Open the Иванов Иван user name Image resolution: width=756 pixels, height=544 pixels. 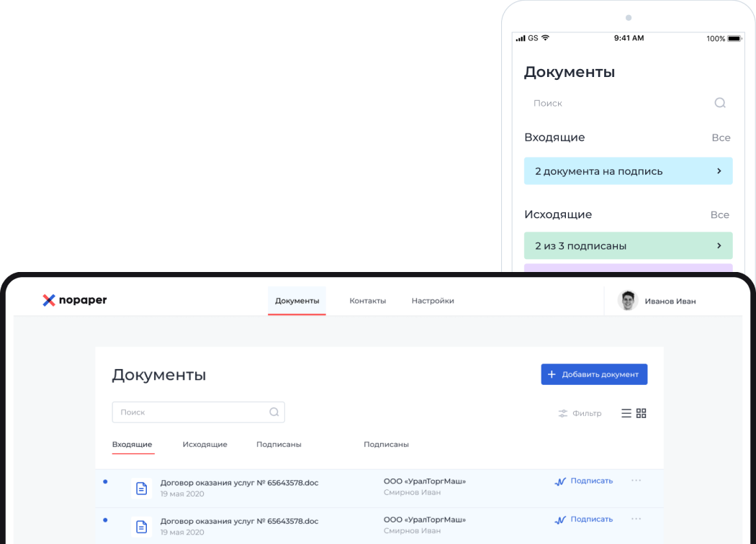(x=670, y=302)
